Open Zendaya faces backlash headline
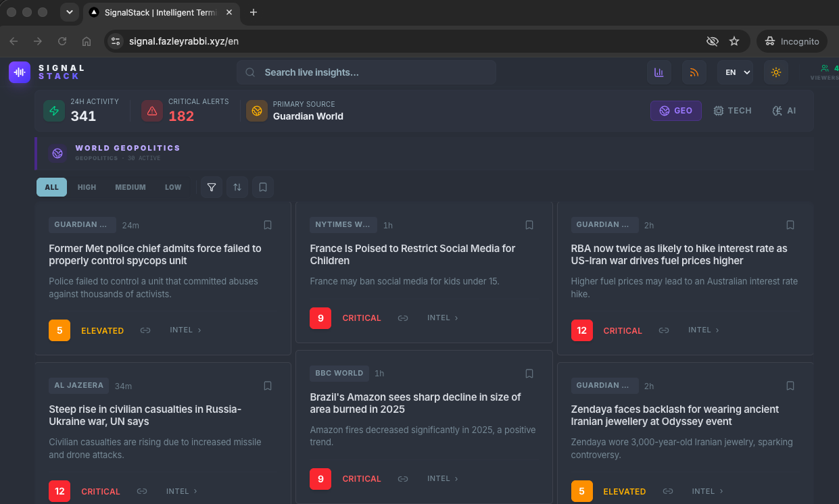Viewport: 839px width, 504px height. point(675,415)
